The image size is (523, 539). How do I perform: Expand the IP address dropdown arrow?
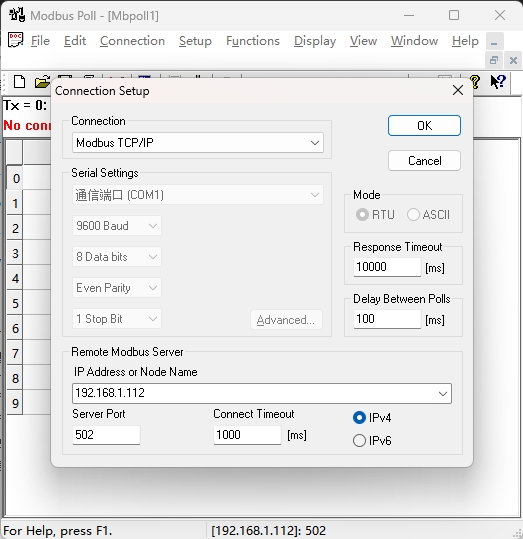pos(443,394)
